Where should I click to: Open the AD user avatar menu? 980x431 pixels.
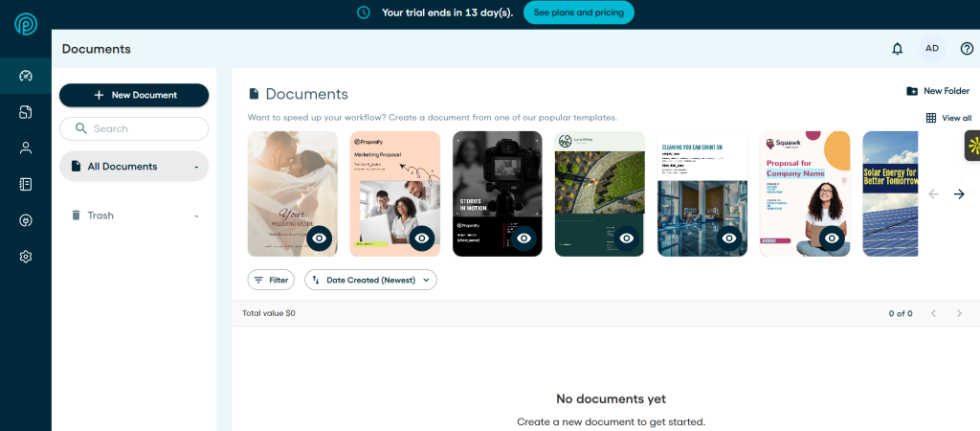coord(932,48)
